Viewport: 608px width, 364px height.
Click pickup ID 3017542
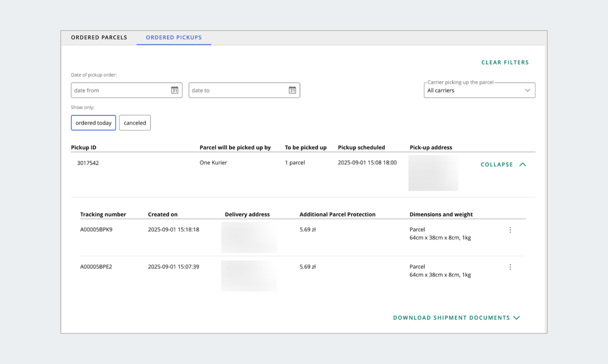point(88,163)
